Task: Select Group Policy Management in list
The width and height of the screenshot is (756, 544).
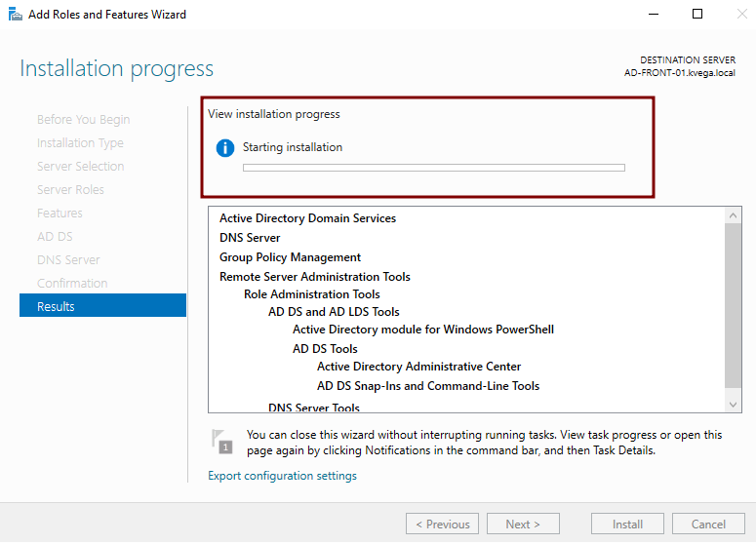Action: (290, 257)
